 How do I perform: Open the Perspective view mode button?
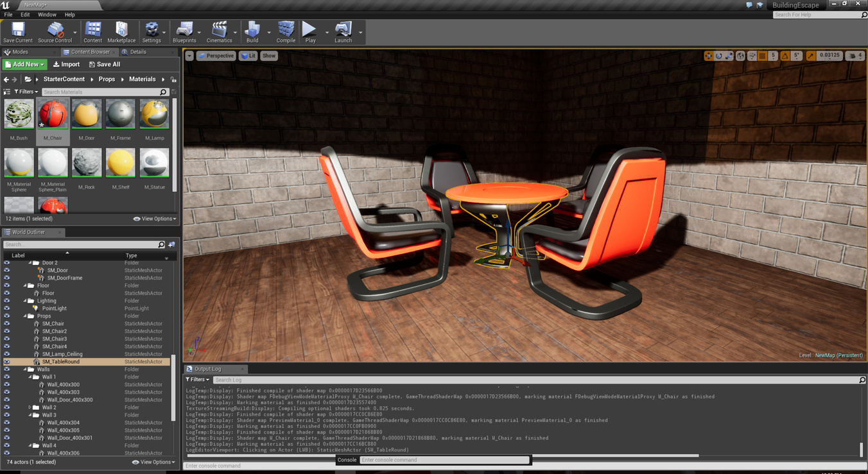(x=216, y=56)
